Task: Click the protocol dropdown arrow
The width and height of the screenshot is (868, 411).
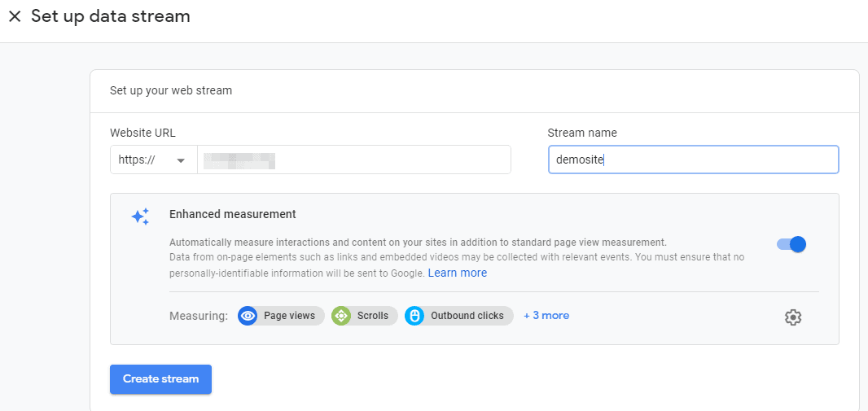Action: click(181, 160)
